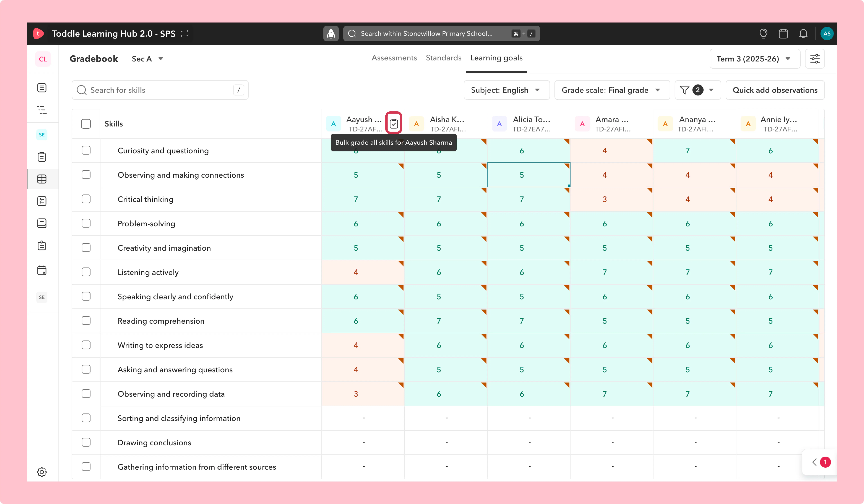The image size is (864, 504).
Task: Click the Toddle logo icon
Action: point(38,34)
